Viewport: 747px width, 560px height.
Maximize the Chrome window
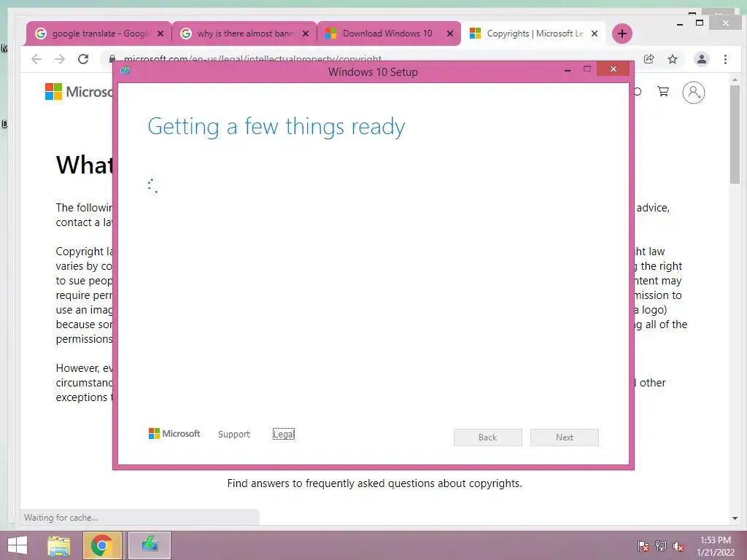click(x=700, y=23)
